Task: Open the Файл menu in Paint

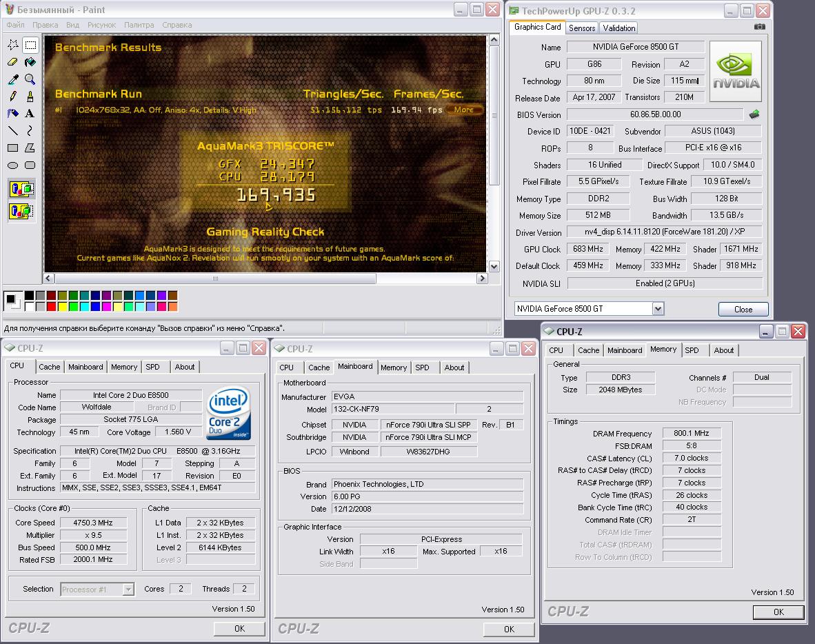Action: coord(16,25)
